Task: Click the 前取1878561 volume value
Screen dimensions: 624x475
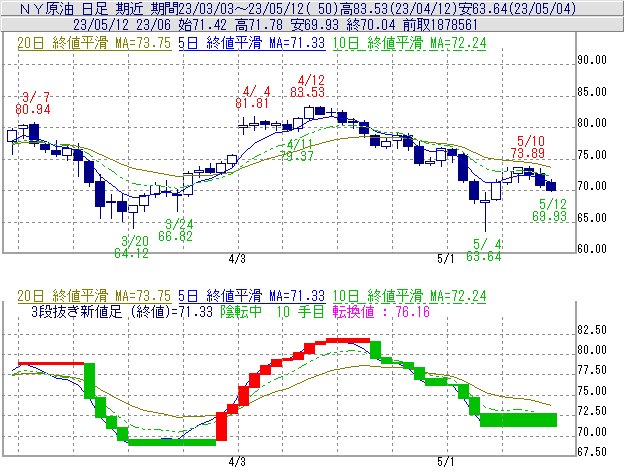Action: pos(440,25)
